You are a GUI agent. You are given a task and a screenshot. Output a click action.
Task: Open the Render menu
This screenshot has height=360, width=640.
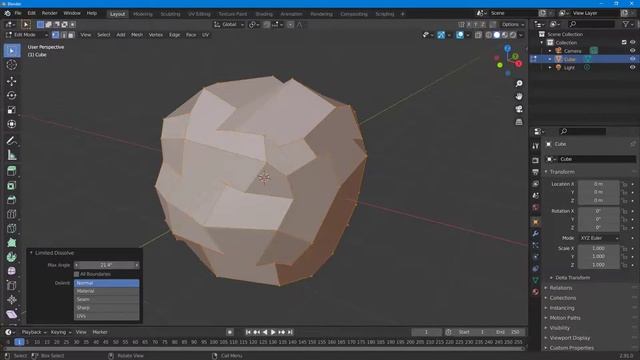[49, 13]
